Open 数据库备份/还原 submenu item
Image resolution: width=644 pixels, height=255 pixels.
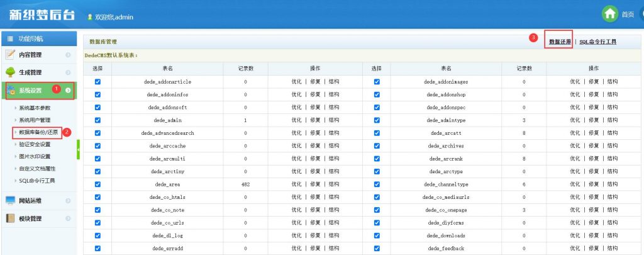point(38,132)
